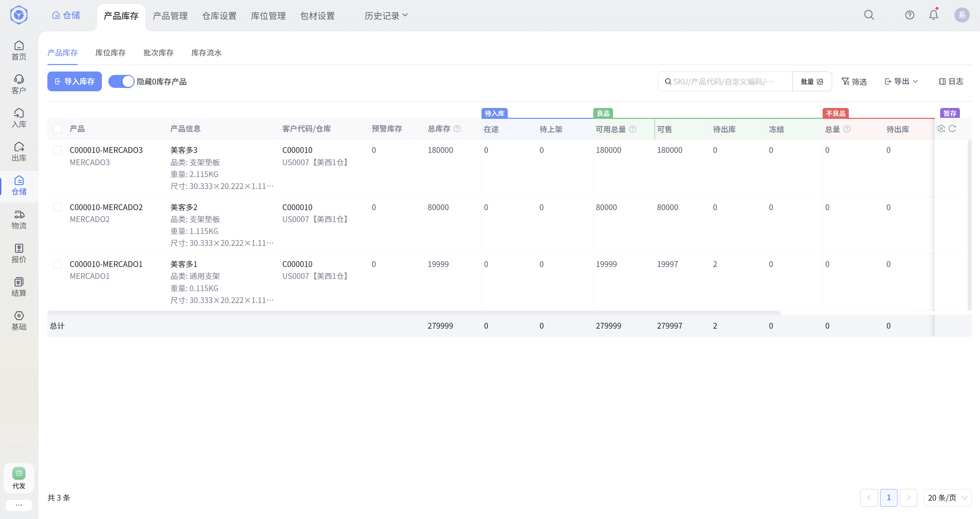980x519 pixels.
Task: Expand the 导出 export dropdown
Action: [x=901, y=81]
